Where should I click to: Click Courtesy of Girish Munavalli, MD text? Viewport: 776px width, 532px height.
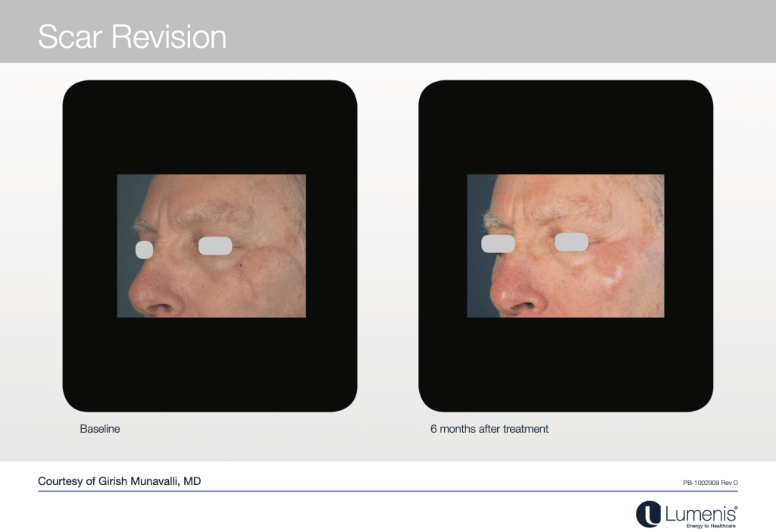click(x=119, y=481)
